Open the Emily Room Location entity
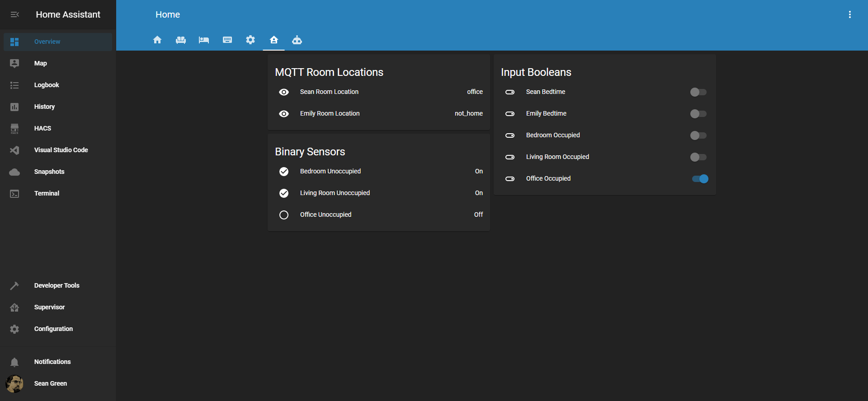Image resolution: width=868 pixels, height=401 pixels. click(x=379, y=114)
